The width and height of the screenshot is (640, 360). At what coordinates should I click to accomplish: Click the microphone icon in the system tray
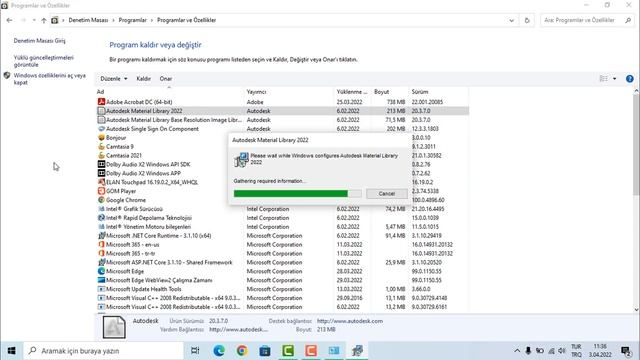pyautogui.click(x=528, y=351)
